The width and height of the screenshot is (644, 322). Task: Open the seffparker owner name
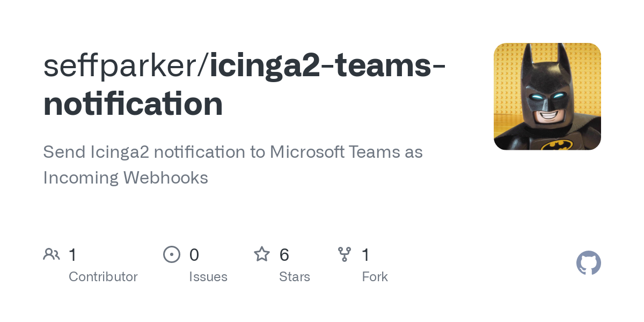coord(121,65)
